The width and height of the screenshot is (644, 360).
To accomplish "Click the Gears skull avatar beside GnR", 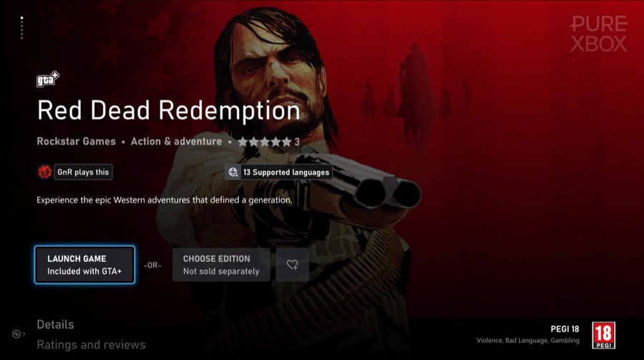I will 44,172.
